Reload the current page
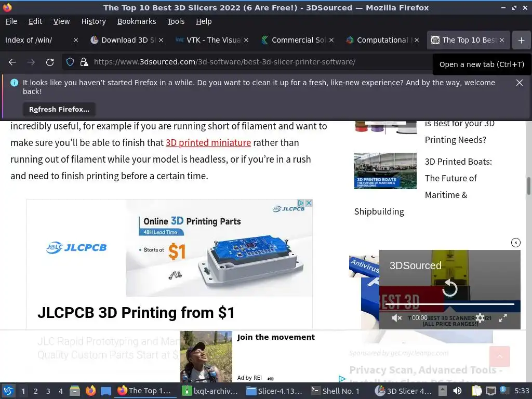Viewport: 532px width, 399px height. pos(50,62)
